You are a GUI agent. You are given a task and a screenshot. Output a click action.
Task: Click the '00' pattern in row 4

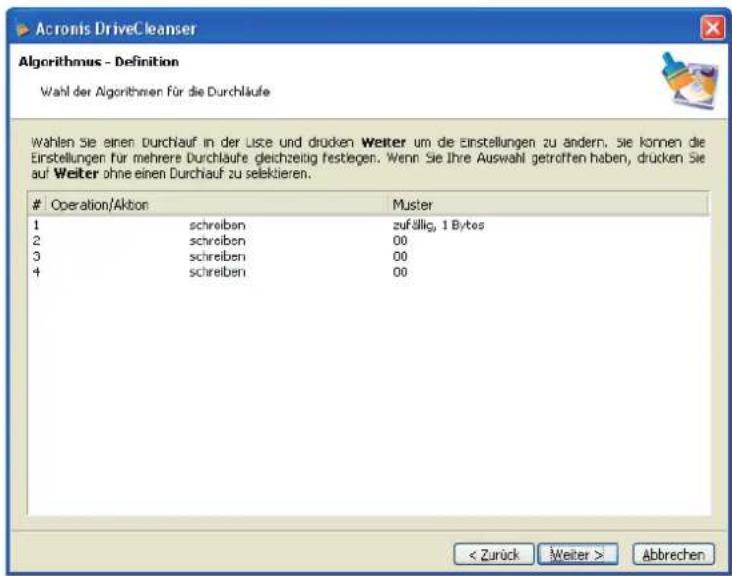click(400, 272)
